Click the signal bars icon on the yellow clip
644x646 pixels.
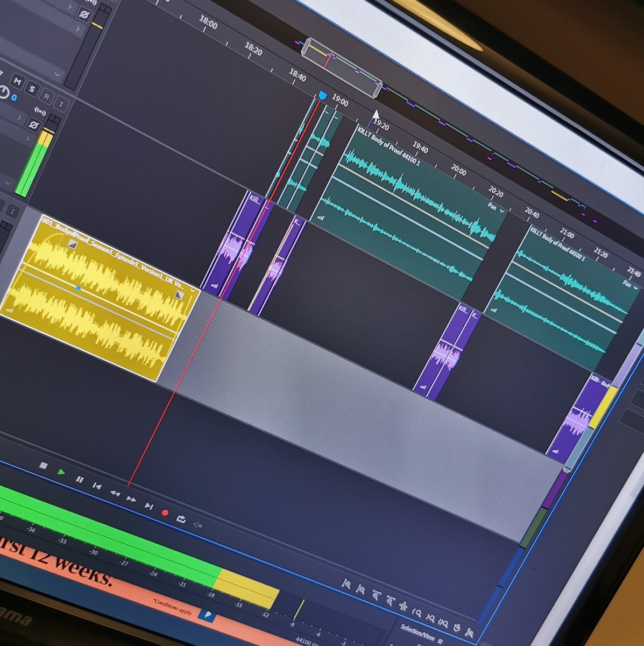(9, 310)
